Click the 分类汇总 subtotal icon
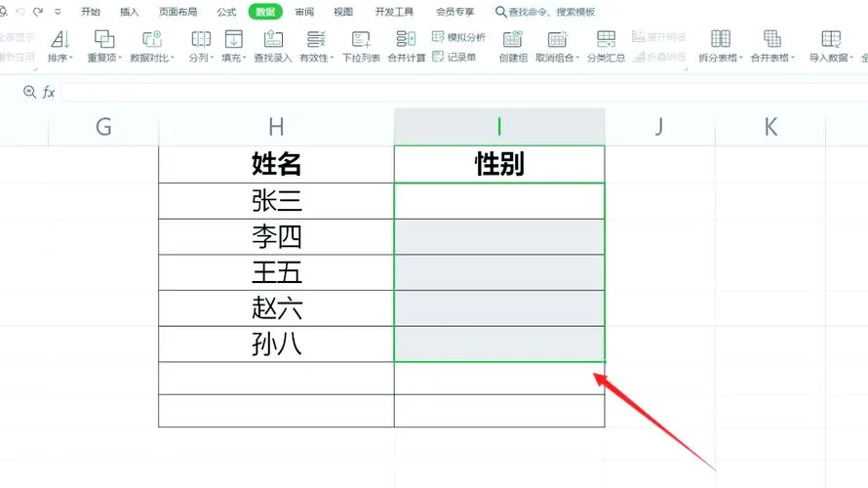This screenshot has height=488, width=868. (607, 39)
